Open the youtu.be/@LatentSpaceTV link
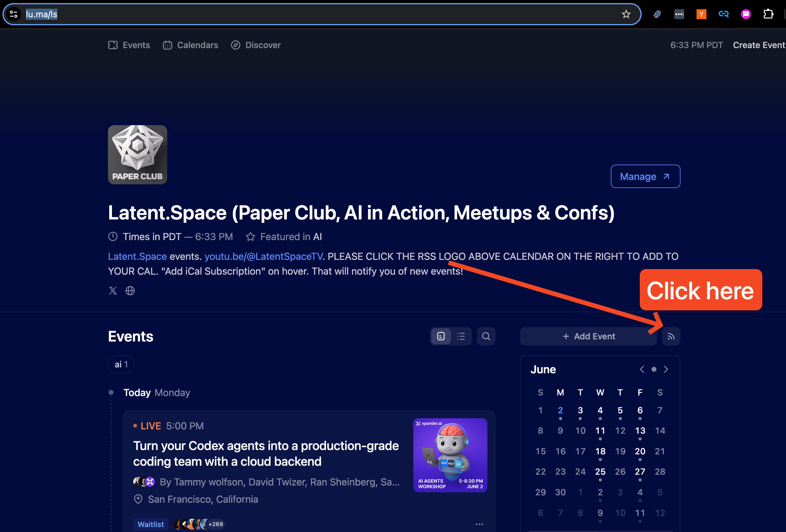This screenshot has height=532, width=786. 263,256
